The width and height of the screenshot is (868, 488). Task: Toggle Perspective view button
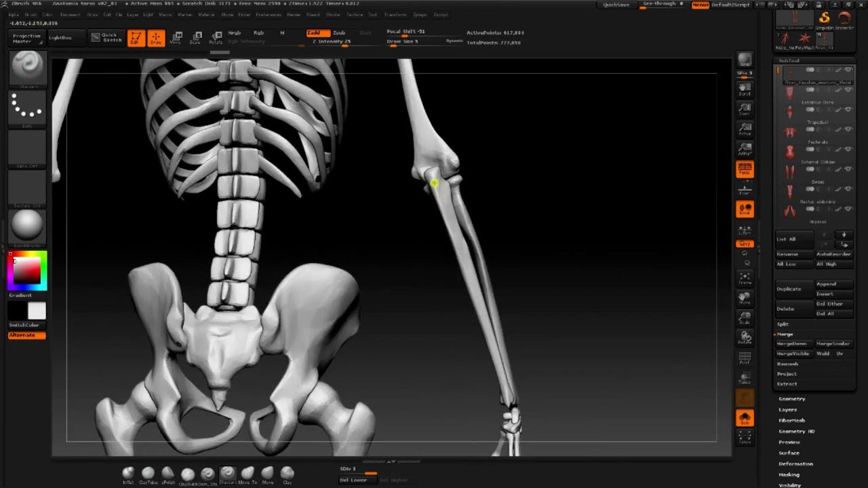(x=745, y=169)
